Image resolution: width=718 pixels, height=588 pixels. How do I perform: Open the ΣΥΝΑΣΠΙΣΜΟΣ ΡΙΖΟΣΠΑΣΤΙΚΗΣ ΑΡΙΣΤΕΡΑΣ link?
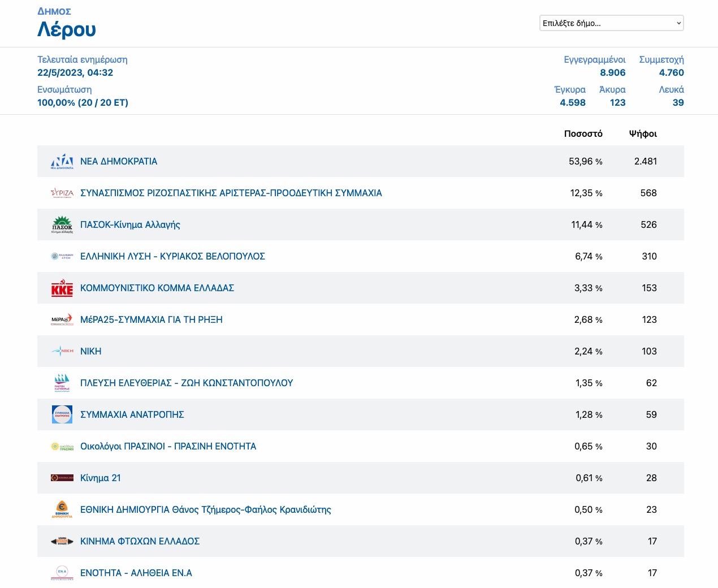pyautogui.click(x=231, y=193)
